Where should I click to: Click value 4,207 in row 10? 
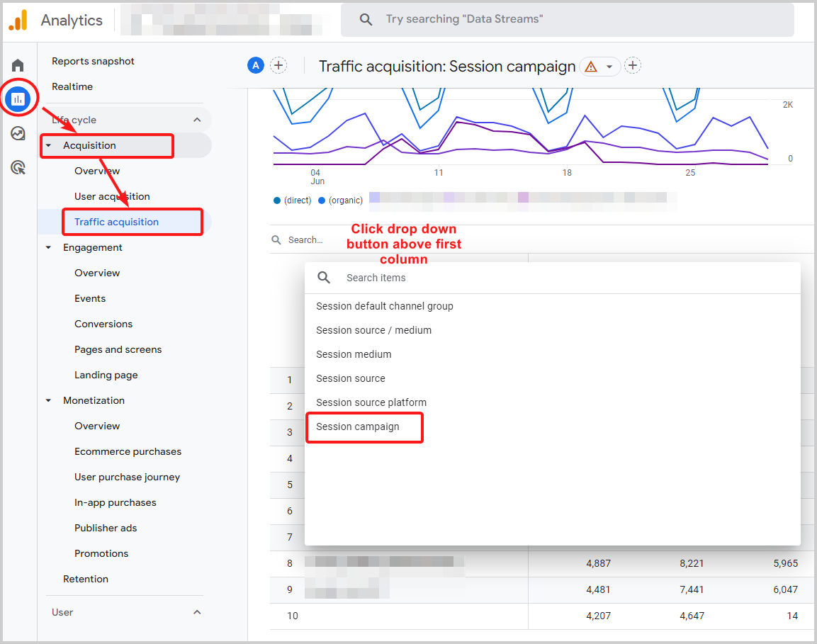tap(598, 616)
